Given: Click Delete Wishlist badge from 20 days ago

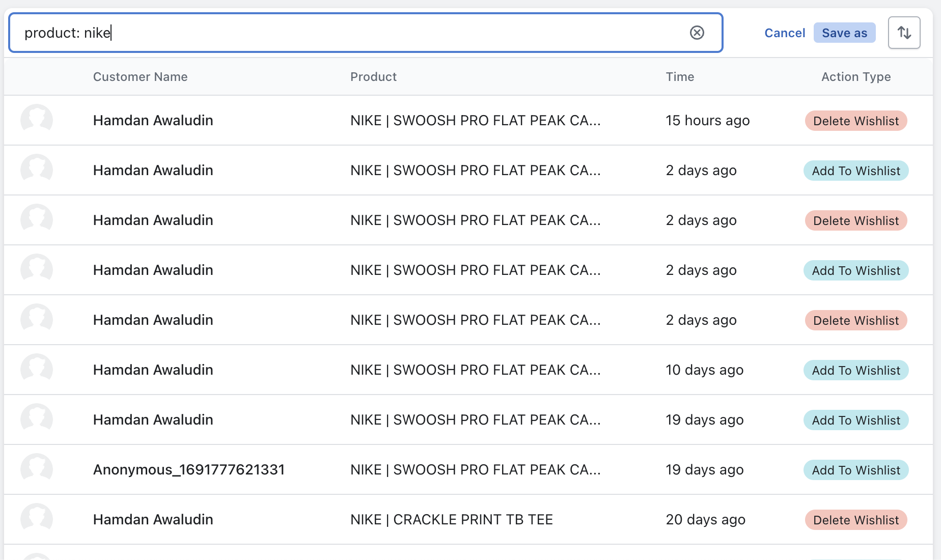Looking at the screenshot, I should (856, 520).
